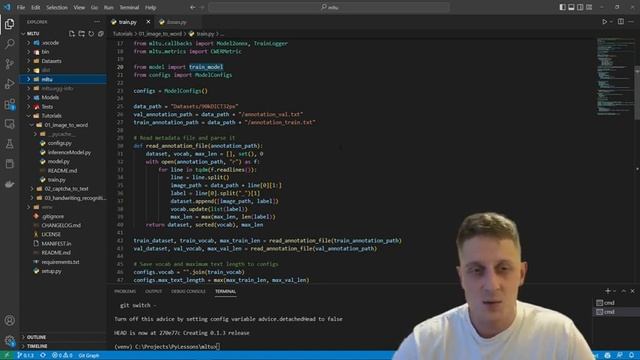Open Explorer panel ellipsis menu
The width and height of the screenshot is (640, 360).
97,22
